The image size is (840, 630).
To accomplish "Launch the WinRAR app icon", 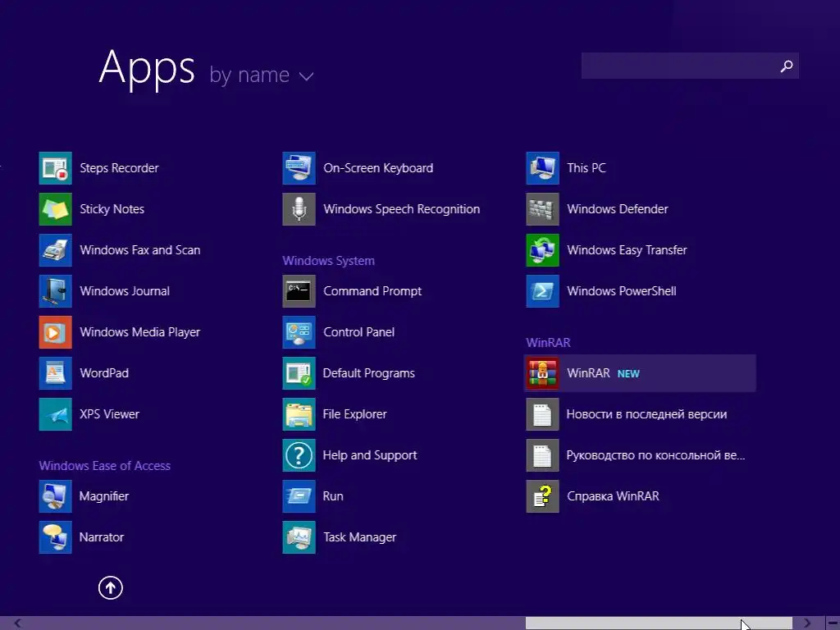I will pos(543,373).
